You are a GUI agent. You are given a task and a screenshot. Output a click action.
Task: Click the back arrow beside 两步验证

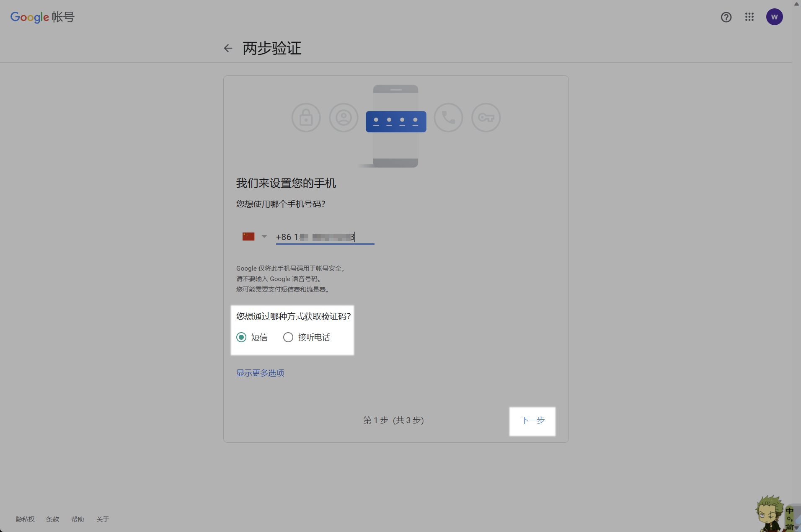click(228, 49)
